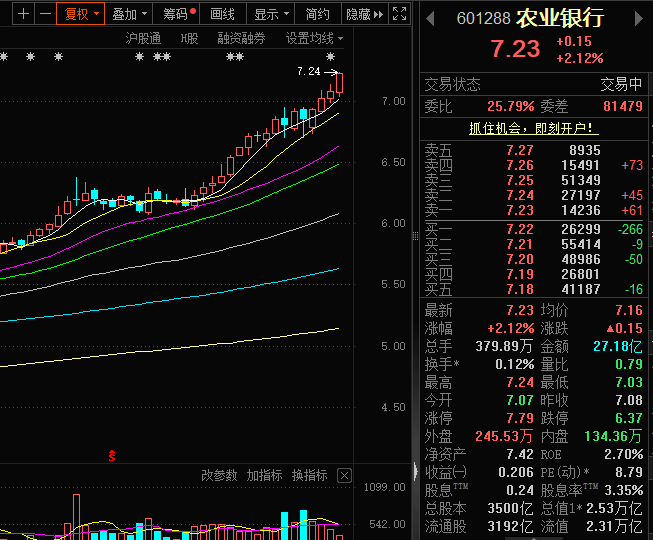Toggle the 画线 drawing tool
Screen dimensions: 653x540
[x=223, y=14]
